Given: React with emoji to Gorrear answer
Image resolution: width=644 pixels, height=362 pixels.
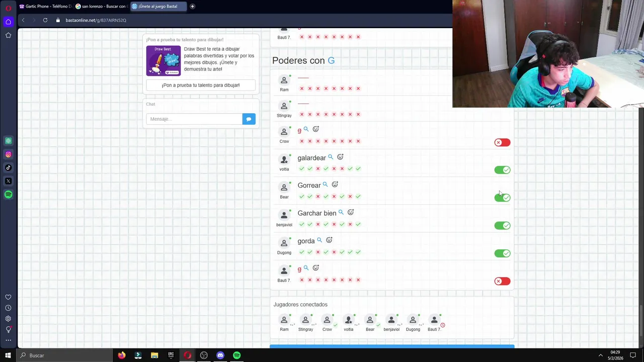Looking at the screenshot, I should [x=335, y=185].
